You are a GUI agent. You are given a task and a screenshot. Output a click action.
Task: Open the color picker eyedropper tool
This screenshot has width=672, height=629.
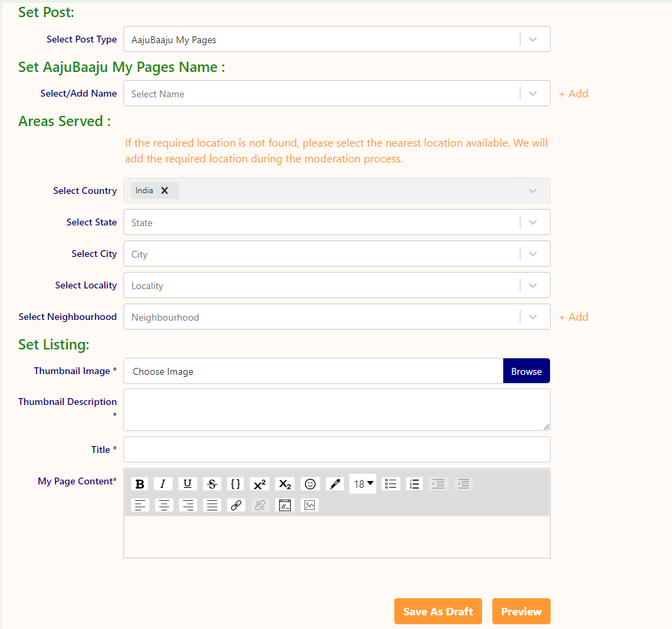pos(335,484)
